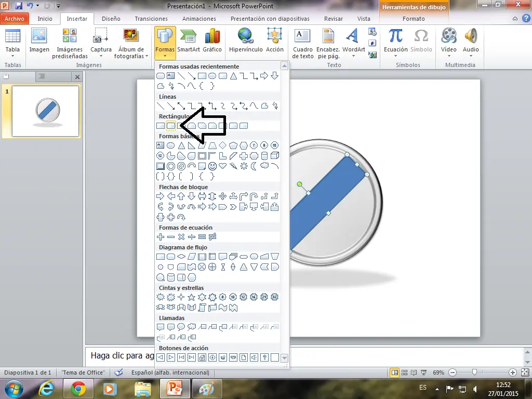Open the Tabla dropdown
532x399 pixels.
coord(12,43)
